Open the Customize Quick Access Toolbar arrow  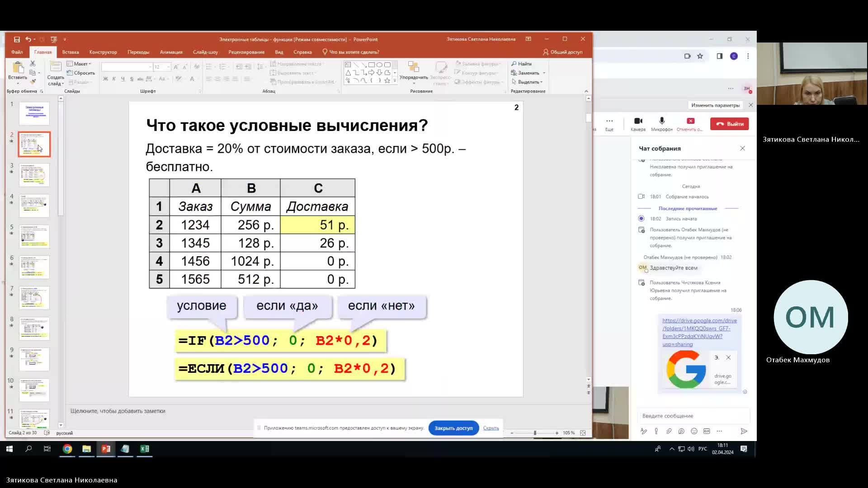(x=65, y=39)
